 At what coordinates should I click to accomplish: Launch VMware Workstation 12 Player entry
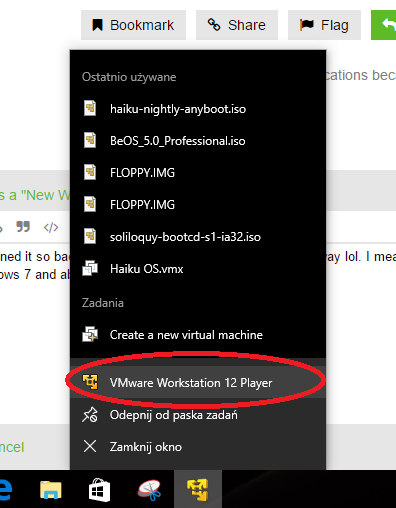(x=198, y=382)
